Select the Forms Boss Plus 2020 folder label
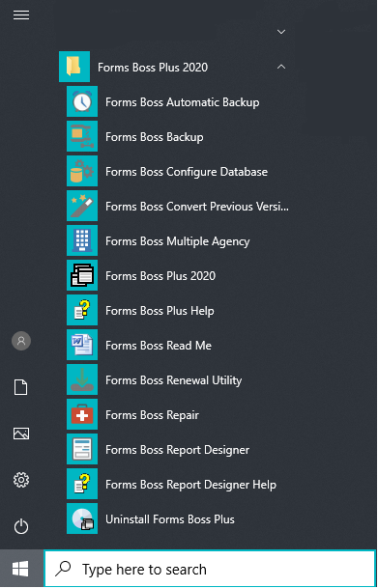The height and width of the screenshot is (588, 378). click(153, 68)
